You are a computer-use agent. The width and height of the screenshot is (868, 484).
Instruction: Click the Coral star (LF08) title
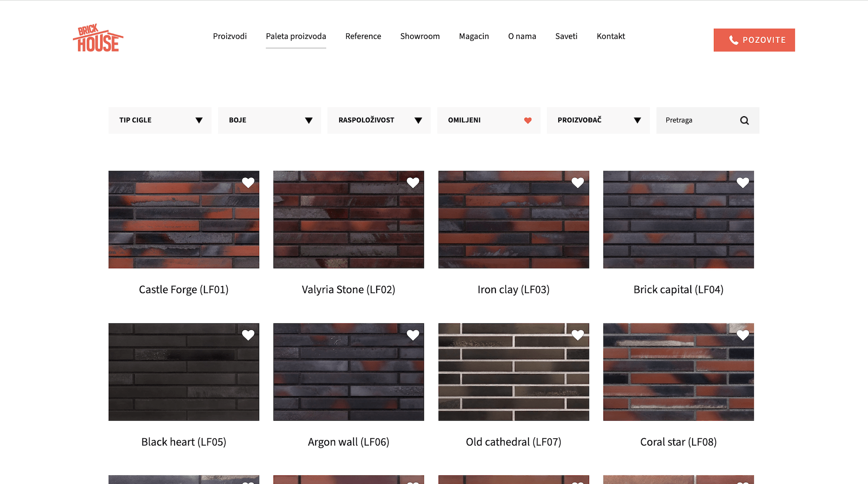679,442
